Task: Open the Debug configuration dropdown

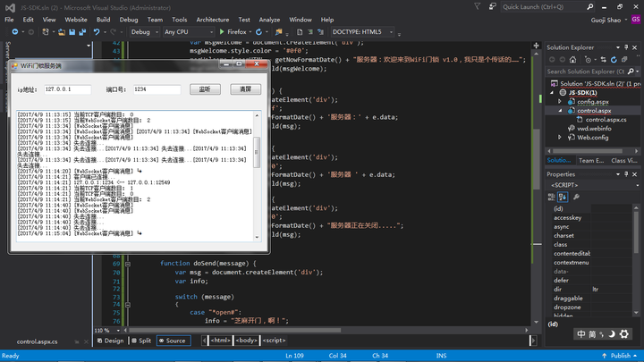Action: 143,31
